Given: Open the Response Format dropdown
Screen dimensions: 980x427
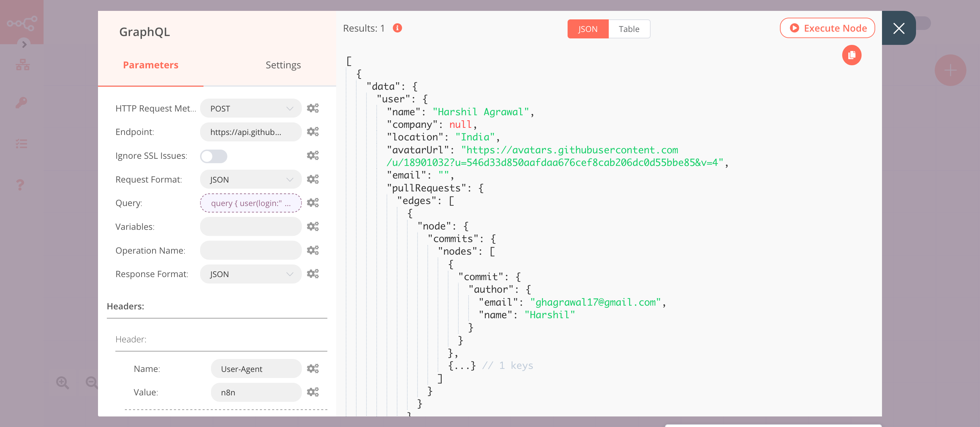Looking at the screenshot, I should [250, 274].
